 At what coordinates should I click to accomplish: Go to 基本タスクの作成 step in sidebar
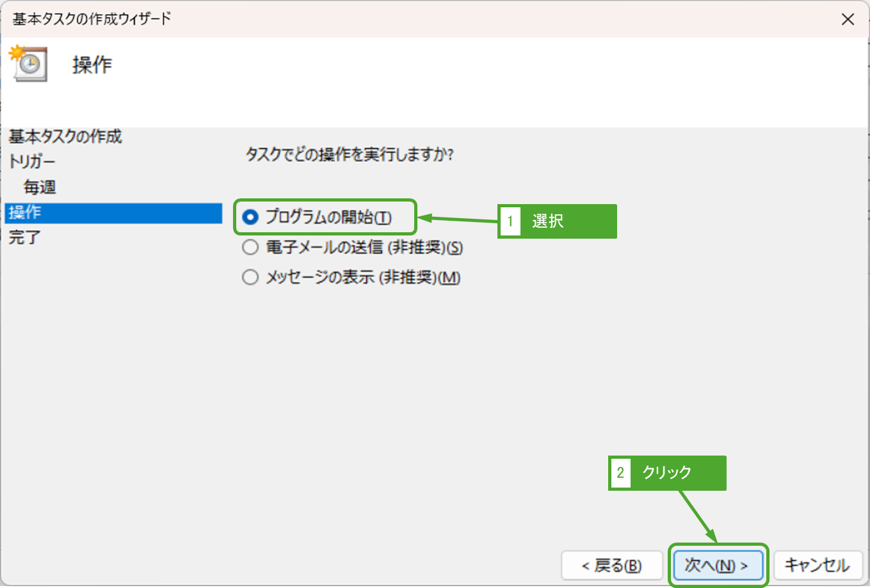[65, 136]
